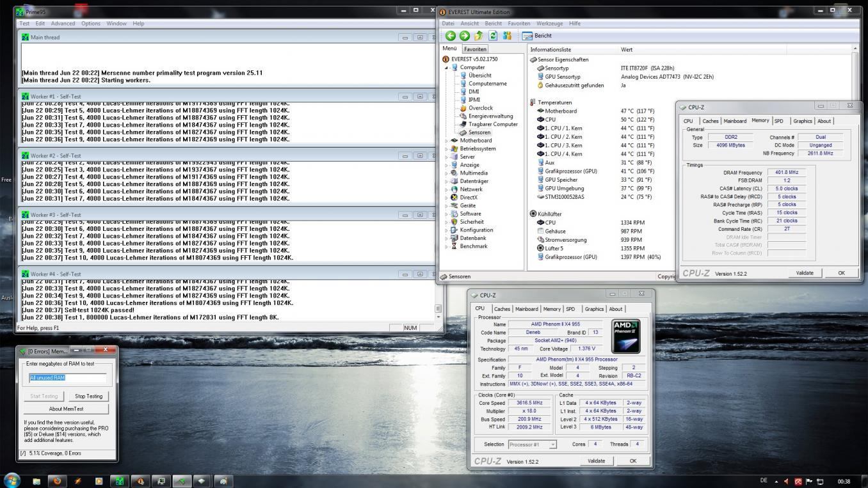This screenshot has width=868, height=488.
Task: Click Validate in the CPU-Z memory window
Action: pyautogui.click(x=805, y=273)
